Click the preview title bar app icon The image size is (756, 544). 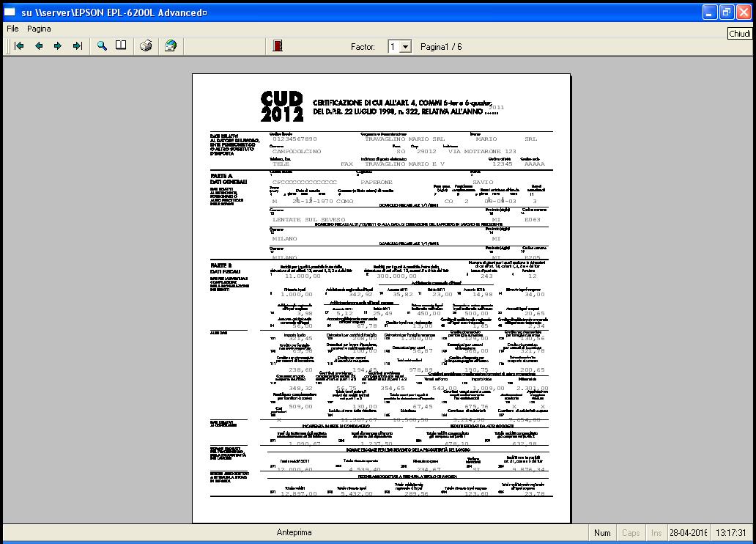[x=10, y=12]
